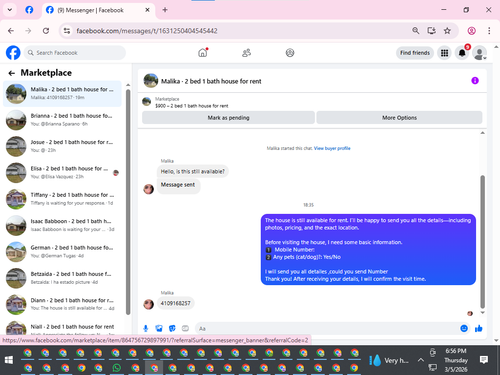Focus the Search Facebook field
500x375 pixels.
tap(75, 53)
